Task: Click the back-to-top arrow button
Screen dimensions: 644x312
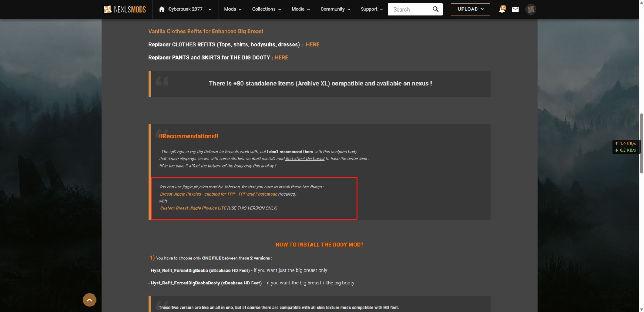Action: coord(89,300)
